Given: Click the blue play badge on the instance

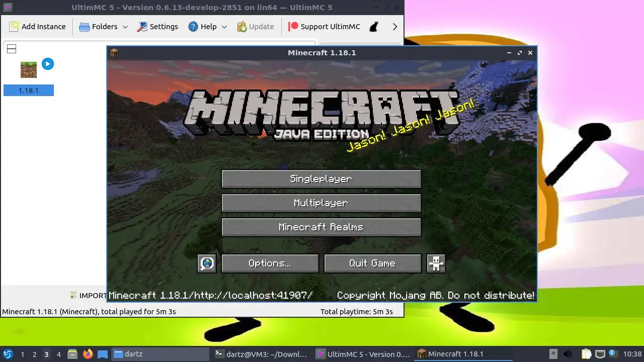Looking at the screenshot, I should pos(48,64).
